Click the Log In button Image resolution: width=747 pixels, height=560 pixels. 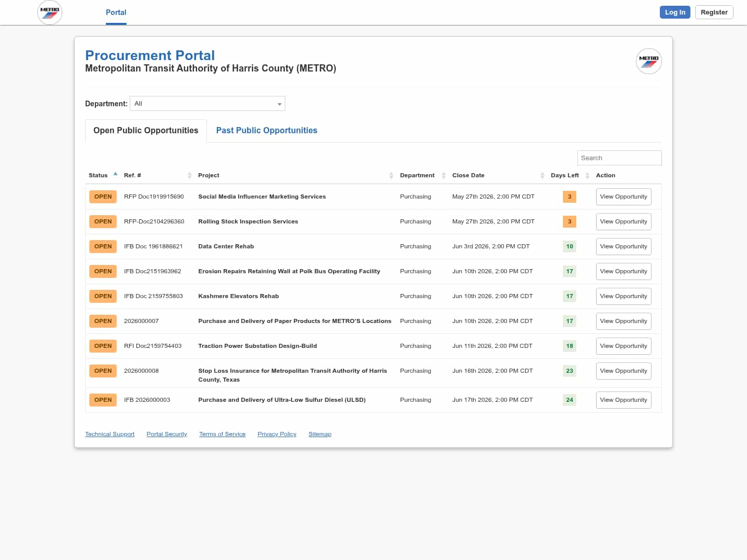click(x=675, y=12)
